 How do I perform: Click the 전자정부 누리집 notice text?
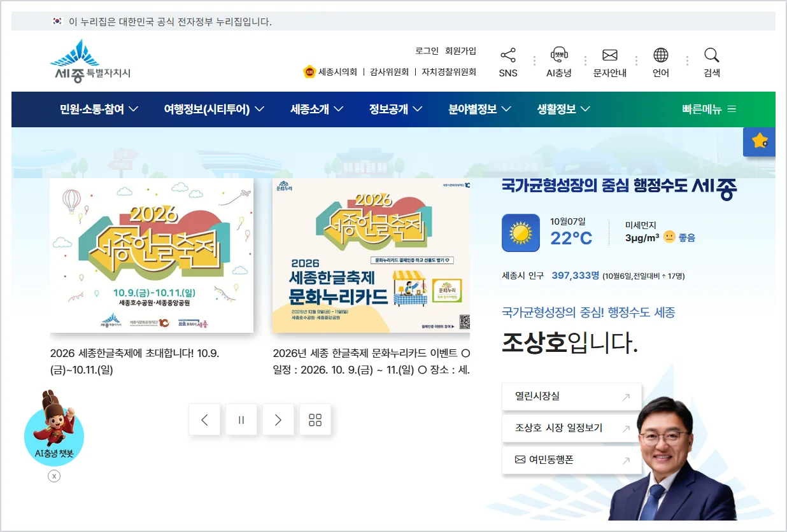coord(170,22)
